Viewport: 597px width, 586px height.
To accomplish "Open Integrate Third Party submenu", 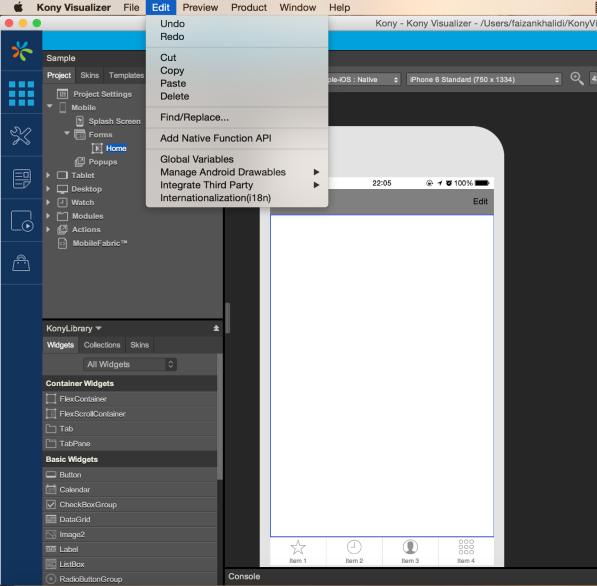I will coord(237,185).
